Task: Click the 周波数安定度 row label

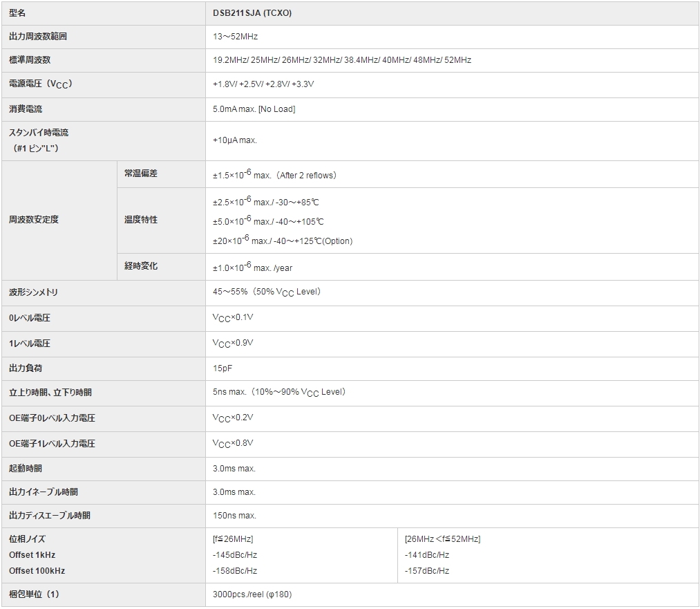Action: [x=34, y=220]
